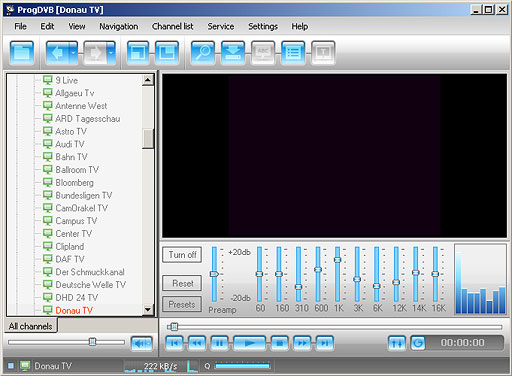
Task: Mute audio with the speaker button
Action: [142, 343]
